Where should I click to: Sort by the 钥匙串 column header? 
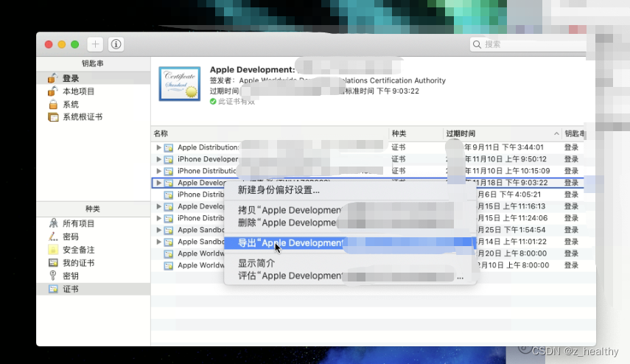[x=575, y=133]
